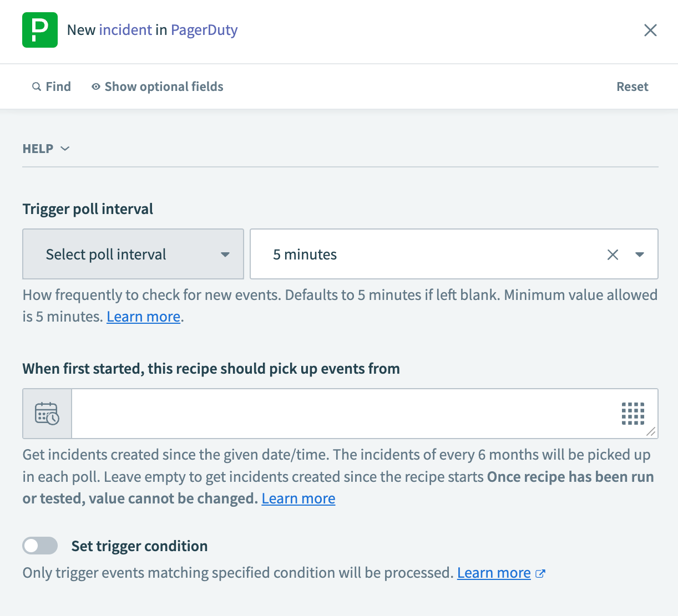
Task: Click Learn more about incident pickup date
Action: click(298, 498)
